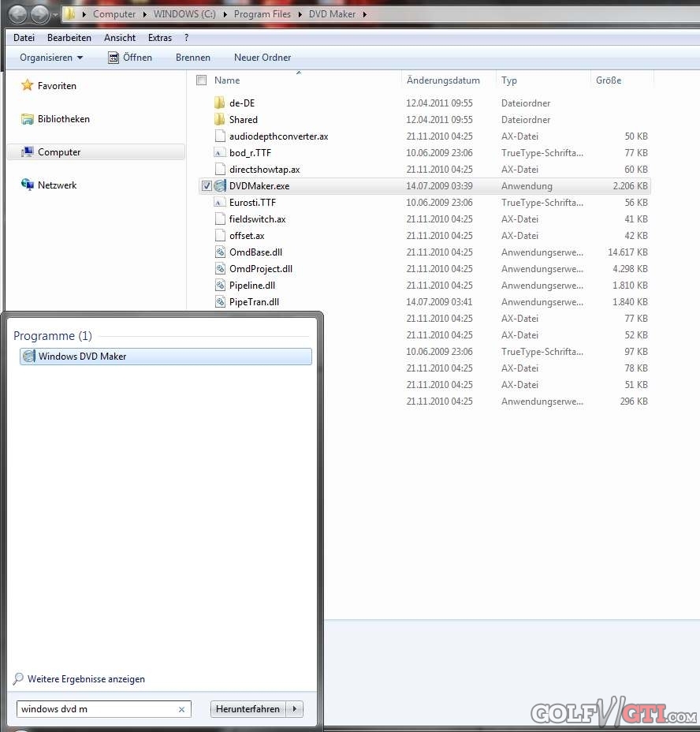Click the Windows DVD Maker result icon
Viewport: 700px width, 732px height.
(29, 357)
